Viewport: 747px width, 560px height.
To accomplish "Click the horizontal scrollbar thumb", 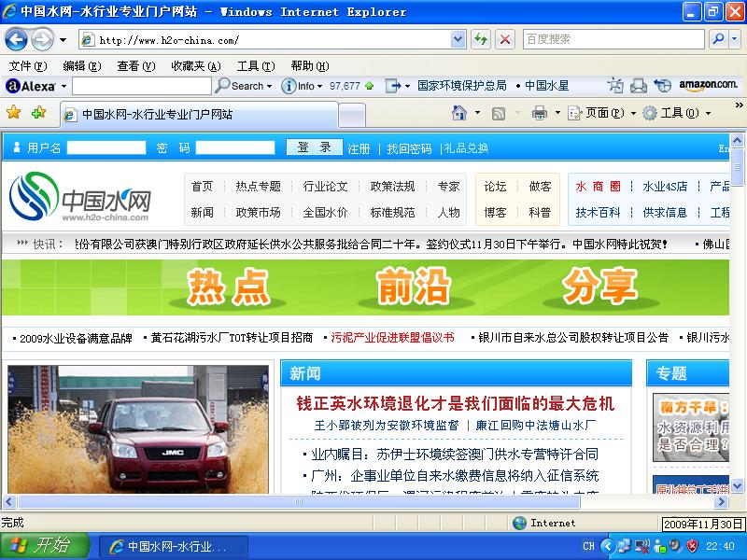I will [x=299, y=501].
